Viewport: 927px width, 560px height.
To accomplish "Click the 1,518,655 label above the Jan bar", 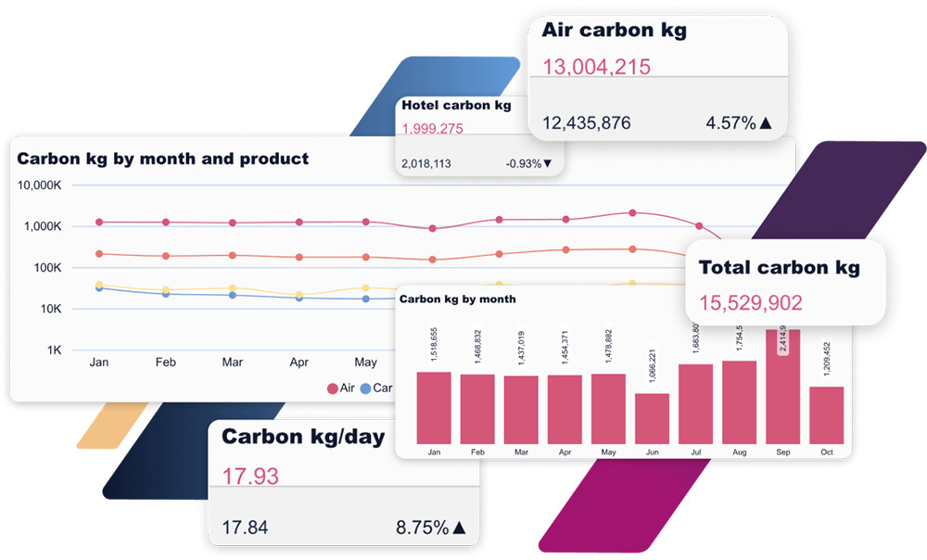I will pyautogui.click(x=434, y=345).
